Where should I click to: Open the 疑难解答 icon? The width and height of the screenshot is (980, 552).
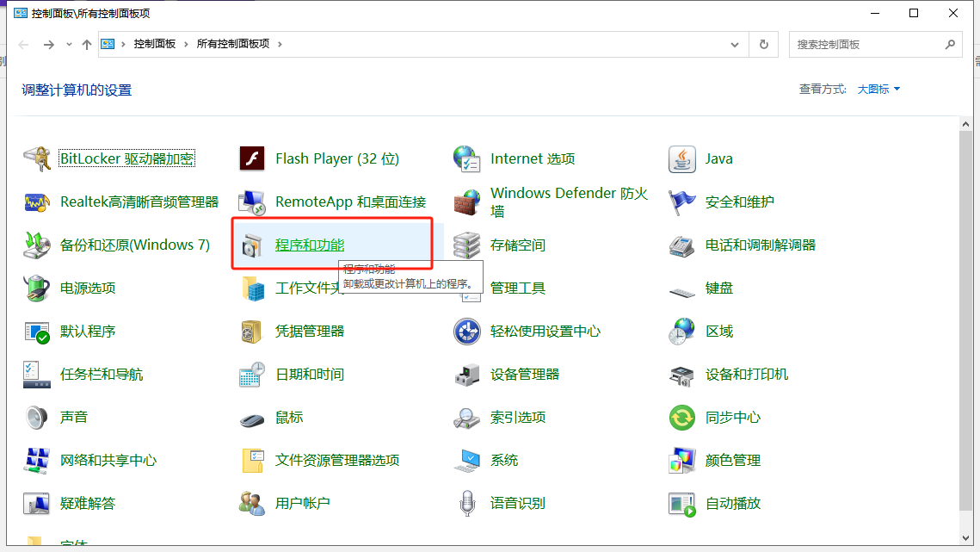pyautogui.click(x=37, y=504)
